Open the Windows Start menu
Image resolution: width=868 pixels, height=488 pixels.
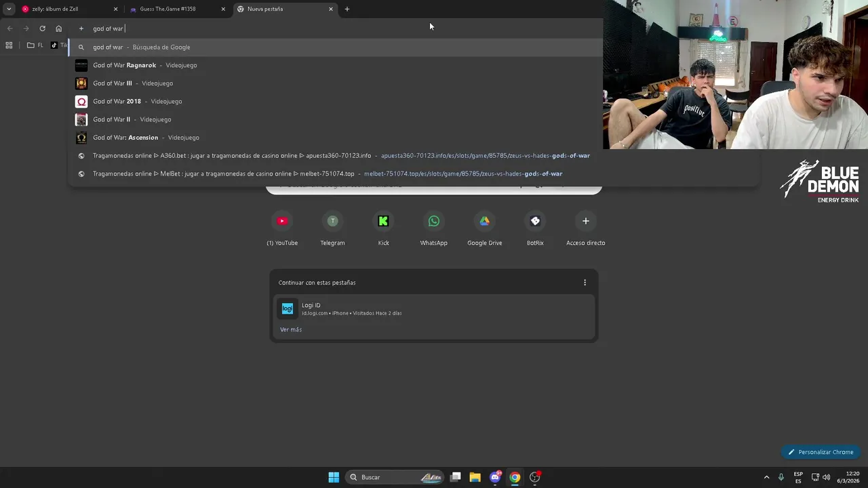point(334,477)
